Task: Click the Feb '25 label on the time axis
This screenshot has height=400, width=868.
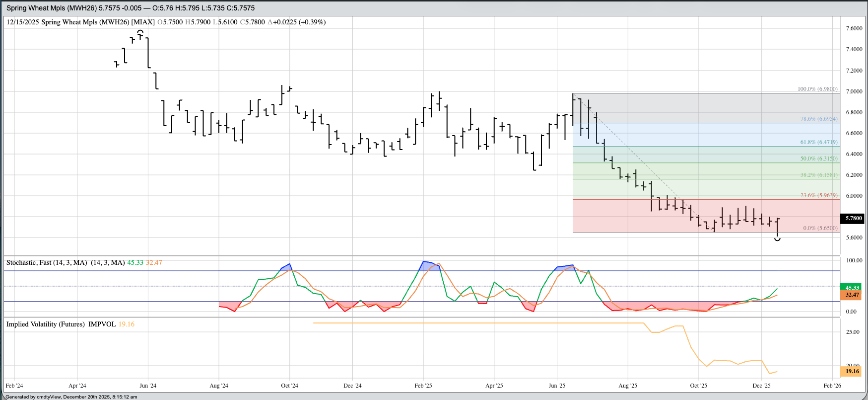Action: tap(423, 386)
